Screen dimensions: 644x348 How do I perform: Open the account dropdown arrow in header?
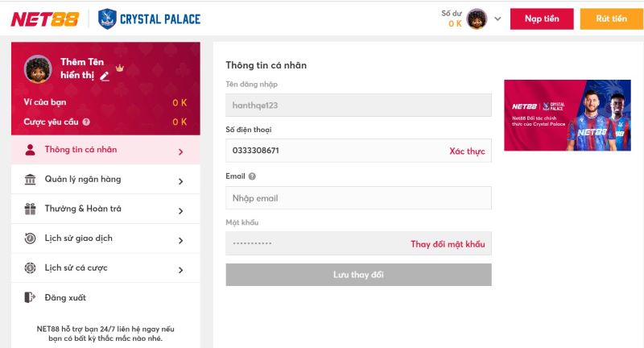tap(497, 19)
